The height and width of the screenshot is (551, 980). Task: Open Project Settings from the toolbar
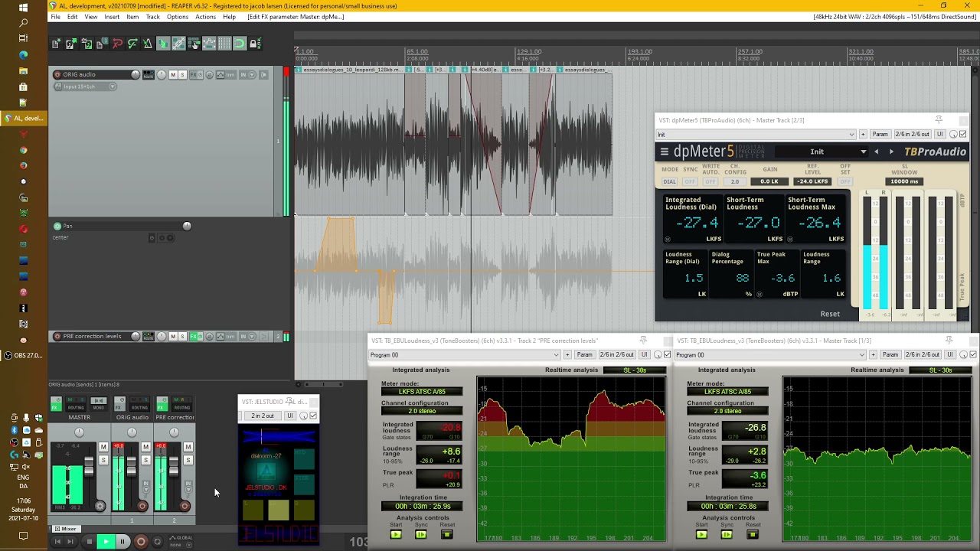pyautogui.click(x=102, y=44)
